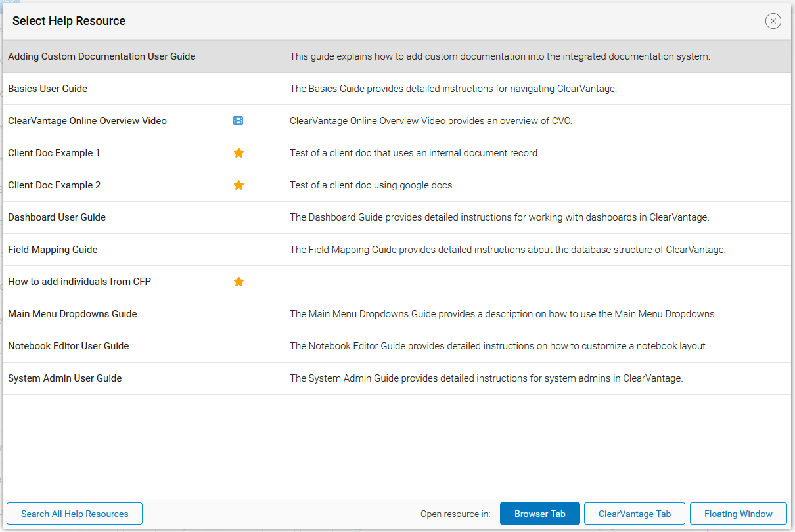Click the video icon beside ClearVantage Online Overview Video

click(238, 121)
